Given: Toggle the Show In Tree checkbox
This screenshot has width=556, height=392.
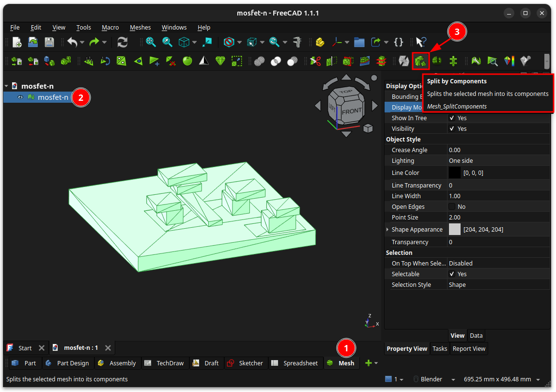Looking at the screenshot, I should click(x=452, y=118).
